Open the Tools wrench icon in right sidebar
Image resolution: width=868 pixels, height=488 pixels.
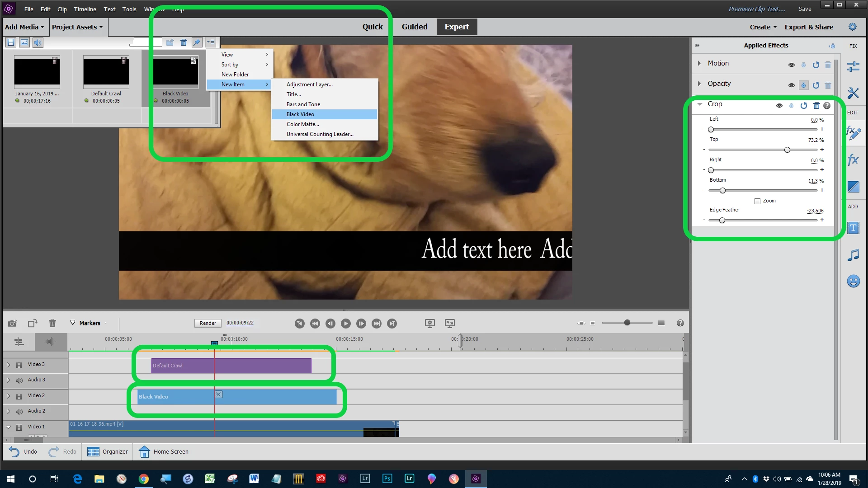(853, 93)
